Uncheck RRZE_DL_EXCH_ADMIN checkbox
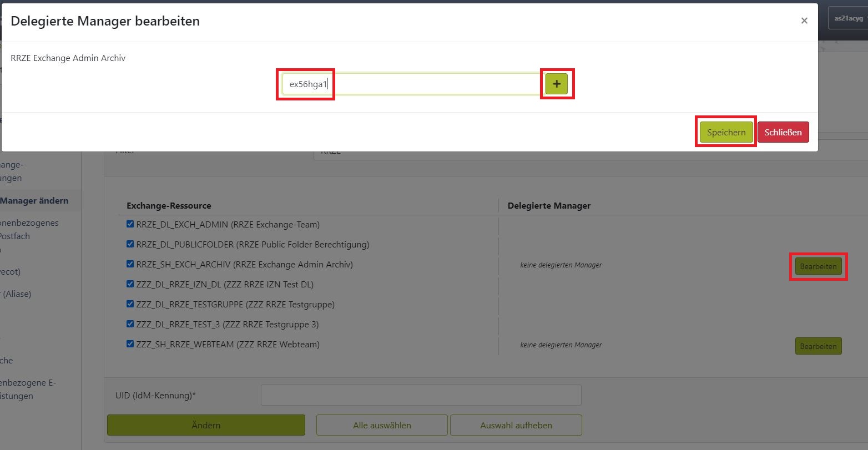This screenshot has width=868, height=450. [x=130, y=224]
